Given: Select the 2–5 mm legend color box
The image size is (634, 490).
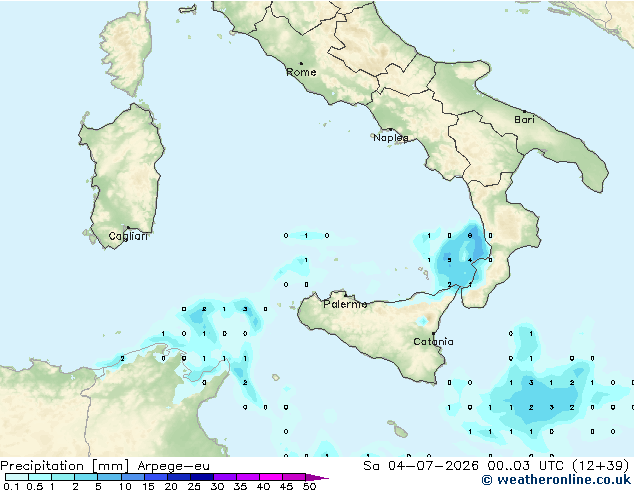Looking at the screenshot, I should click(86, 477).
